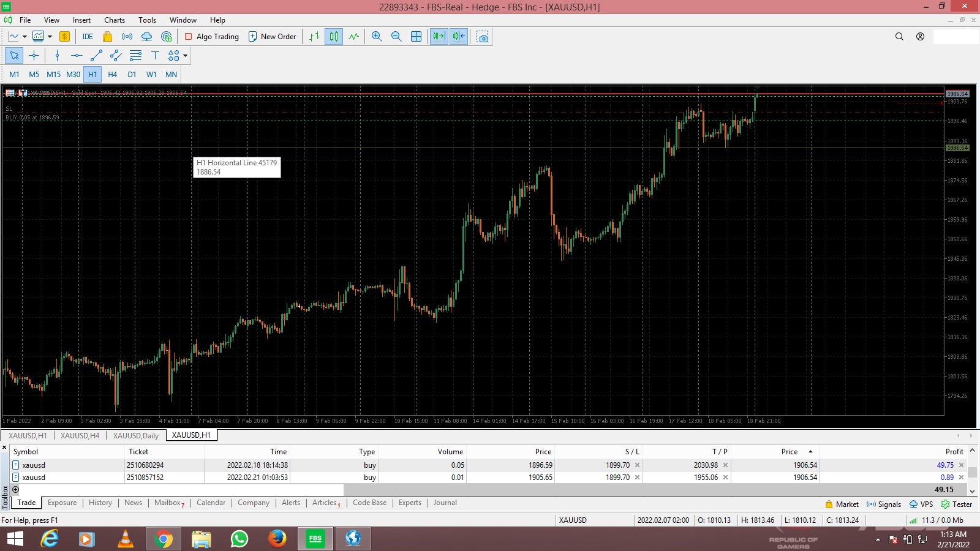Open the Journal tab in Toolbox
The image size is (980, 551).
click(x=445, y=503)
